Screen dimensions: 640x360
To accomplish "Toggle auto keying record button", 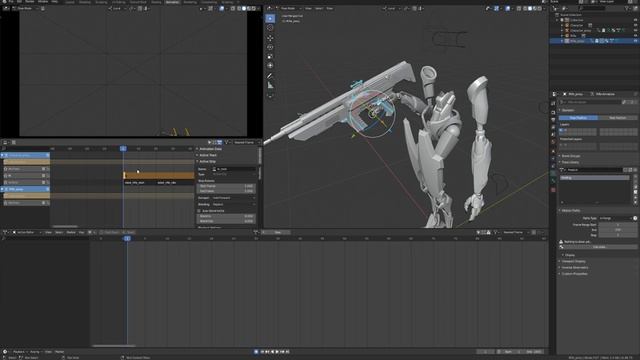I will [x=256, y=351].
